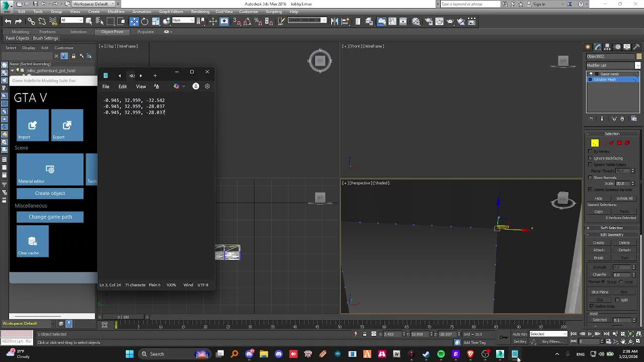
Task: Click the Slice Plane button
Action: click(600, 292)
